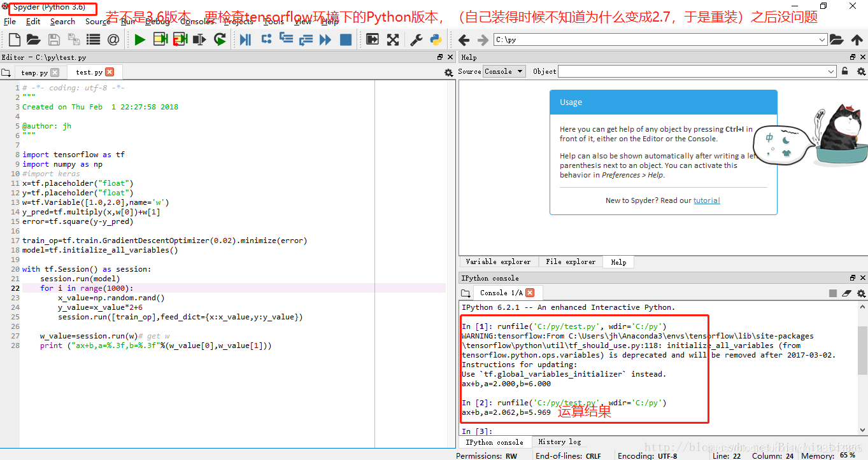Clear IPython console with eraser icon
The image size is (868, 460).
pyautogui.click(x=846, y=293)
